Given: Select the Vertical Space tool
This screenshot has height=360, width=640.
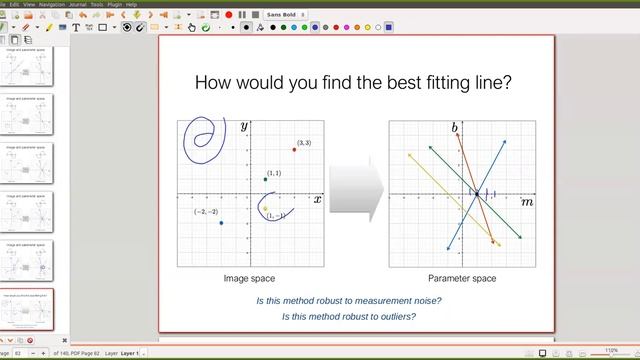Looking at the screenshot, I should [178, 27].
